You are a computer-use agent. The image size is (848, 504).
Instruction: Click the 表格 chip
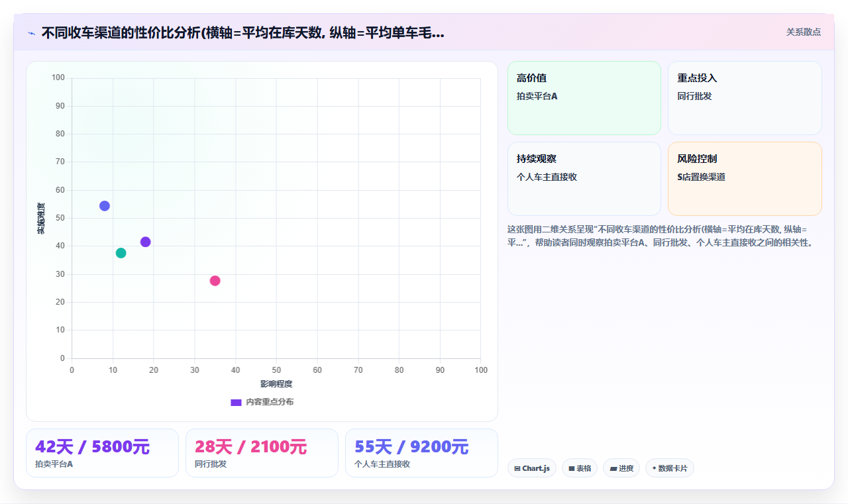click(x=580, y=468)
